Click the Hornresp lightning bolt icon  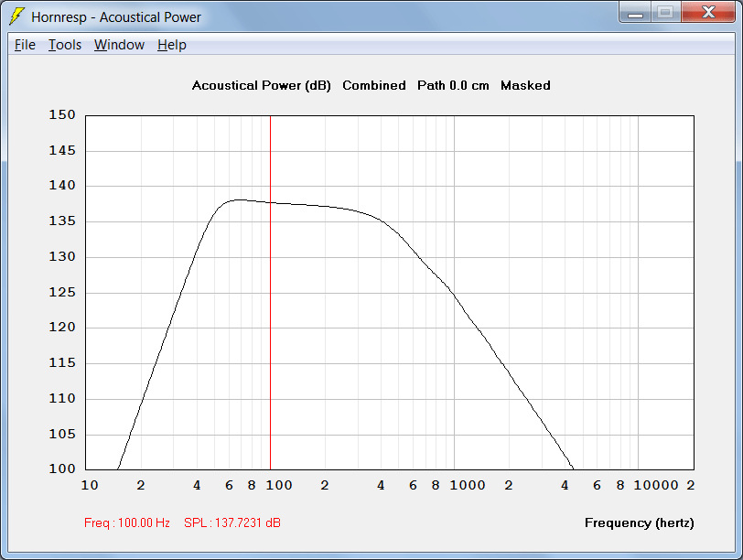[x=16, y=16]
